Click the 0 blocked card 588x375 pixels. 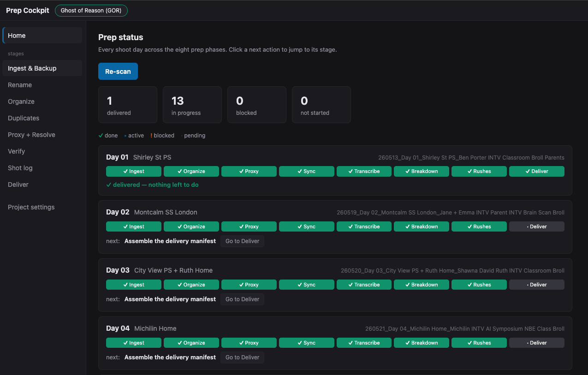click(x=257, y=105)
